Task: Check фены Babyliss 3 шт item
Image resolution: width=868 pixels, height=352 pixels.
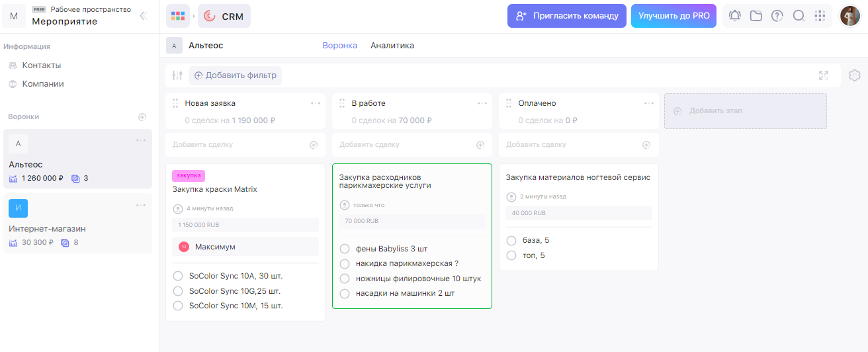Action: 345,249
